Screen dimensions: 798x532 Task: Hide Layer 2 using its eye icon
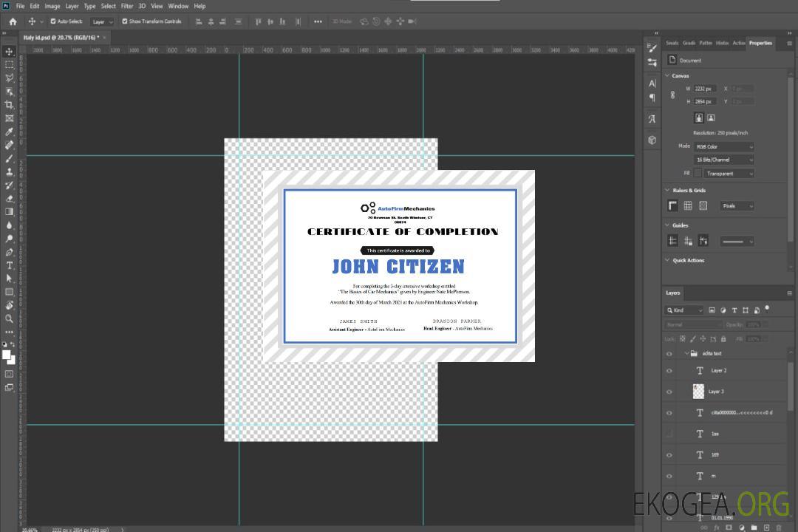[x=669, y=371]
